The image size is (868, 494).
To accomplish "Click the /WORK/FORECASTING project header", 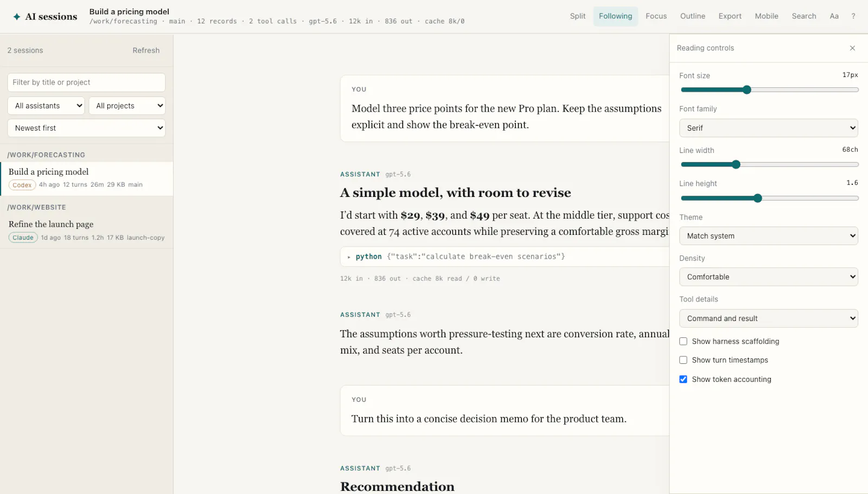I will pos(46,155).
